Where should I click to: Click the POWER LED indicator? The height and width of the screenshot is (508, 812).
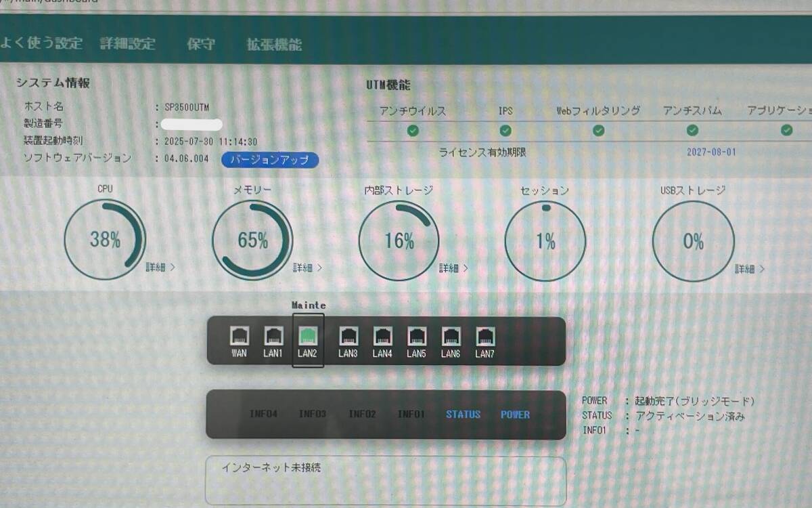515,415
